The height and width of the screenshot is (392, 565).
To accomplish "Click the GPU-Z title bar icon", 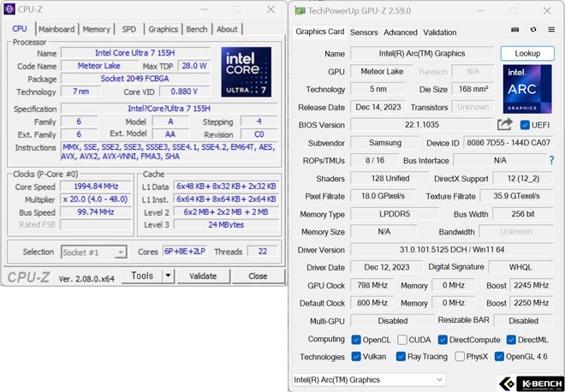I will 300,11.
